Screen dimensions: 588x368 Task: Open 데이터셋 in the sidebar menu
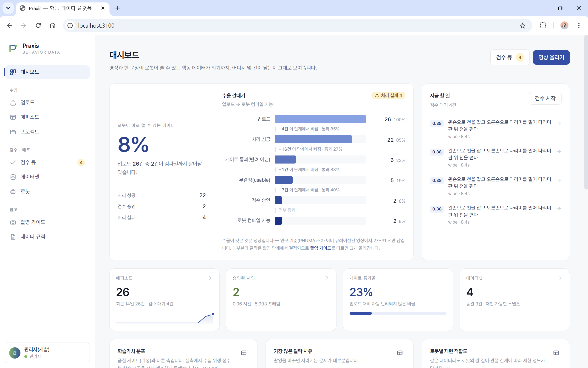[x=47, y=177]
